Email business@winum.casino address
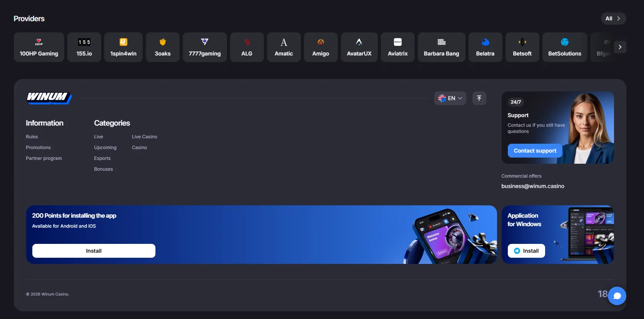The image size is (644, 319). tap(533, 186)
